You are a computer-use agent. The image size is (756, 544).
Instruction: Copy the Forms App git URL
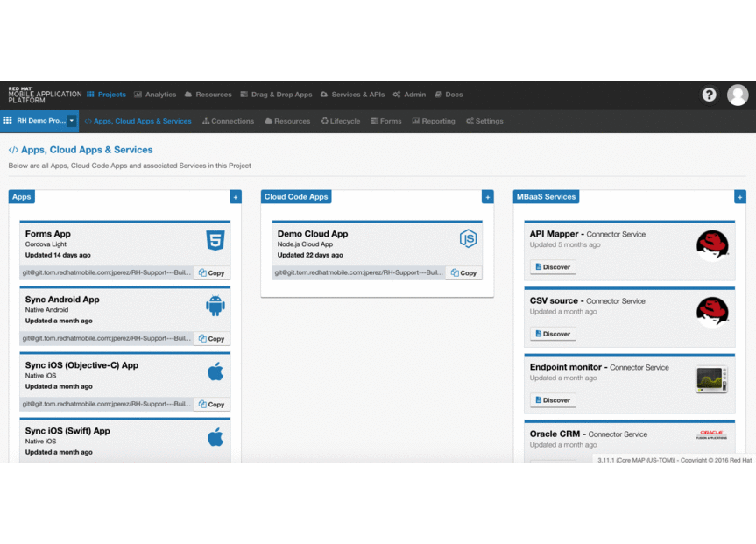tap(212, 273)
